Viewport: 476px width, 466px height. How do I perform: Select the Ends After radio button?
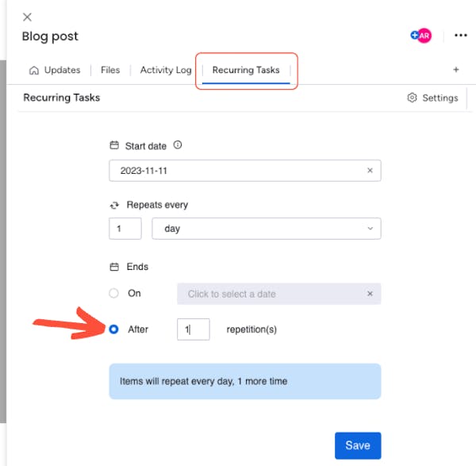click(x=114, y=329)
